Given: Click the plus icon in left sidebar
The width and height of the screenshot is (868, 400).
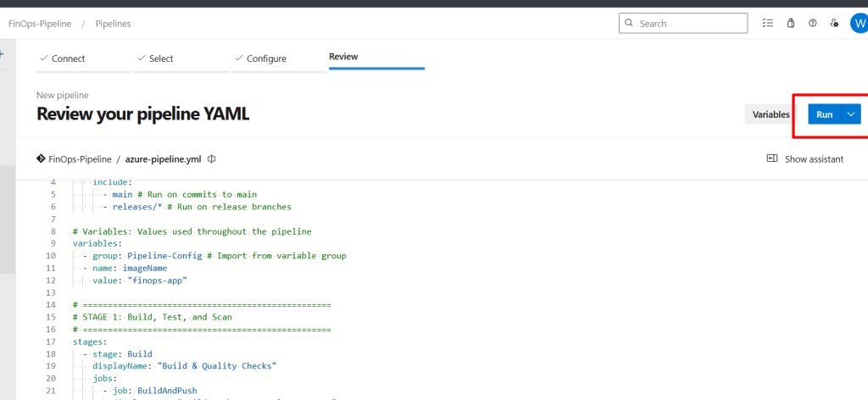Looking at the screenshot, I should point(3,53).
